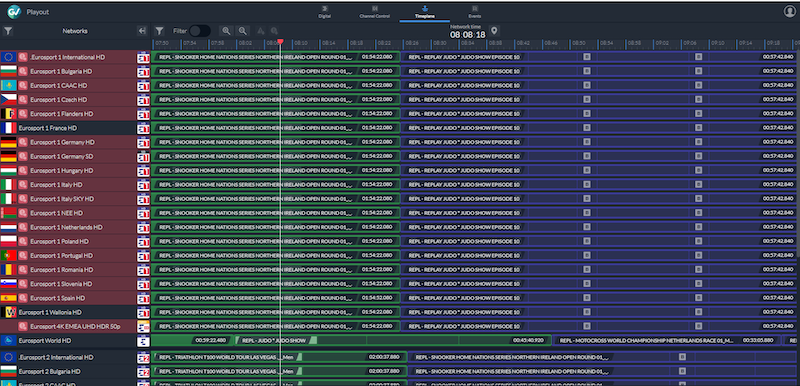The image size is (800, 386).
Task: Click the red playhead marker on ruler
Action: [x=280, y=42]
